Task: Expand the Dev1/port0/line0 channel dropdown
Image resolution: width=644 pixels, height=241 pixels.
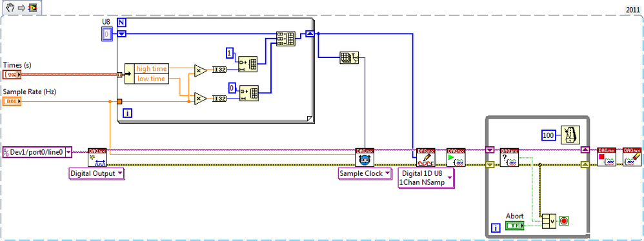Action: click(37, 153)
